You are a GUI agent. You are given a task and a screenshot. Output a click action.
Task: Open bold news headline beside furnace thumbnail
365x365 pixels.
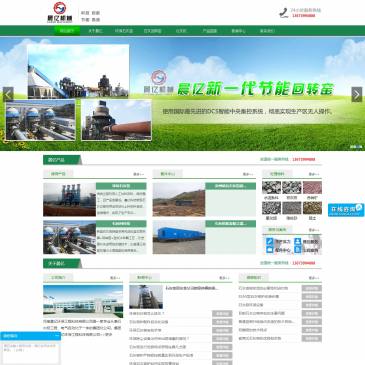point(192,288)
